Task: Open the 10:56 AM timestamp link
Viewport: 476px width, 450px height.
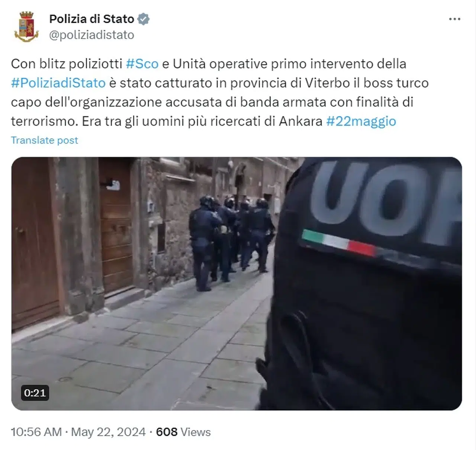Action: pyautogui.click(x=36, y=432)
